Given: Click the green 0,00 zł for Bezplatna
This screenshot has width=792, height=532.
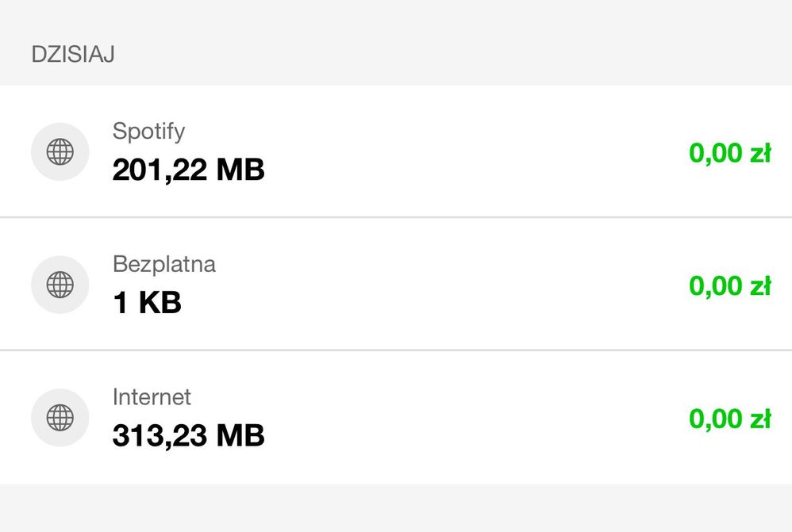Looking at the screenshot, I should [729, 285].
